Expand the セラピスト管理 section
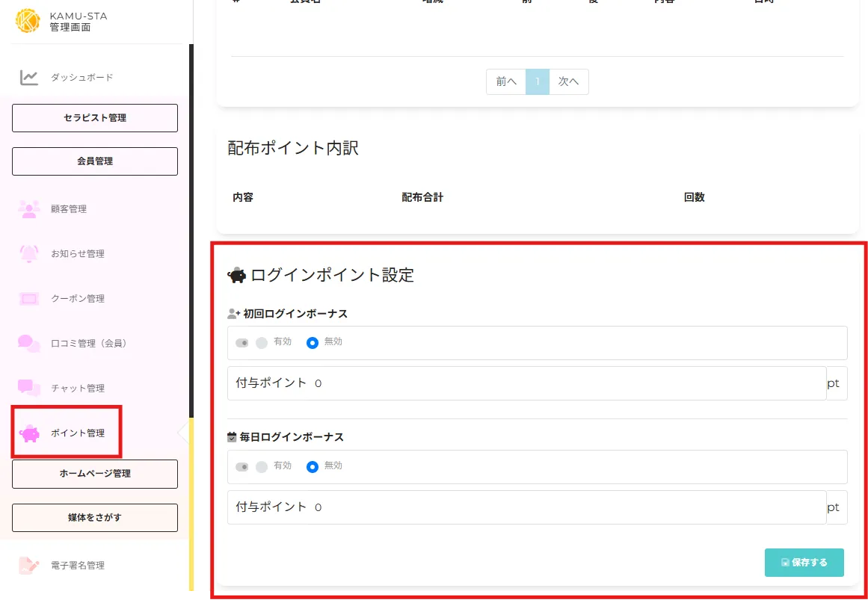Image resolution: width=868 pixels, height=600 pixels. [x=95, y=118]
